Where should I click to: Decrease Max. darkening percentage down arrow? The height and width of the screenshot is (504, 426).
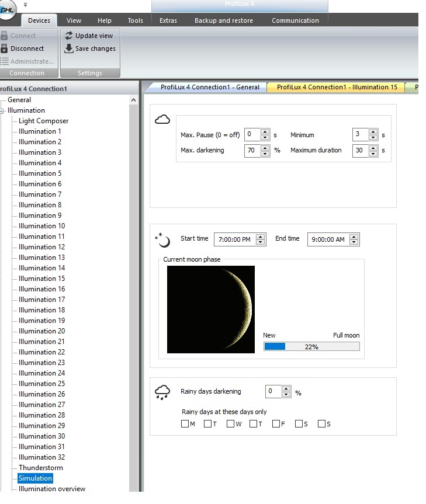(265, 154)
